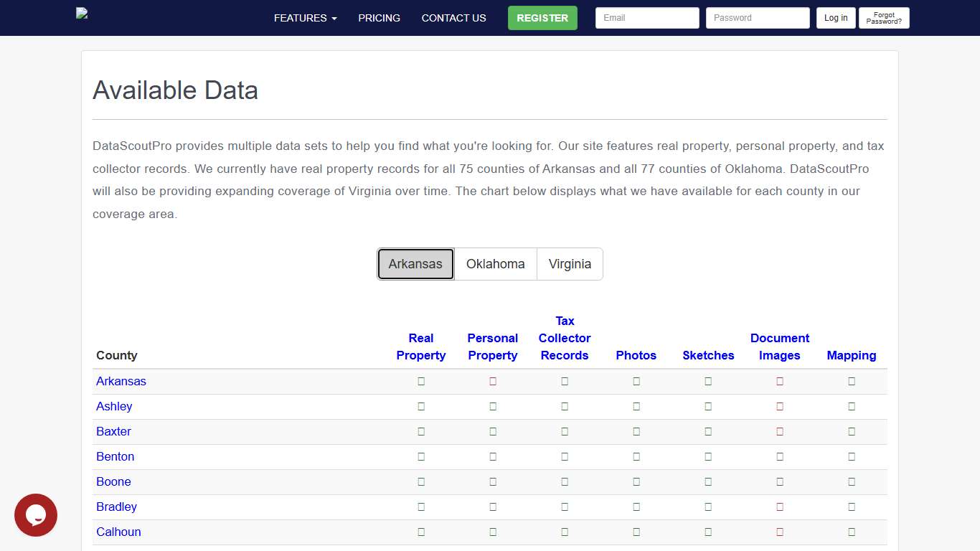The height and width of the screenshot is (551, 980).
Task: Switch to the Oklahoma tab
Action: [x=496, y=264]
